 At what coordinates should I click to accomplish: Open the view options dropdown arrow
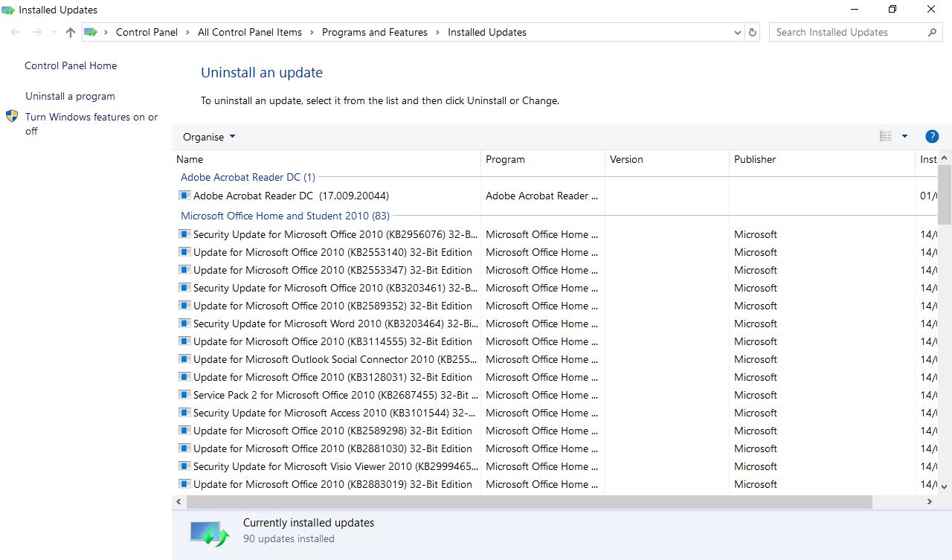904,137
